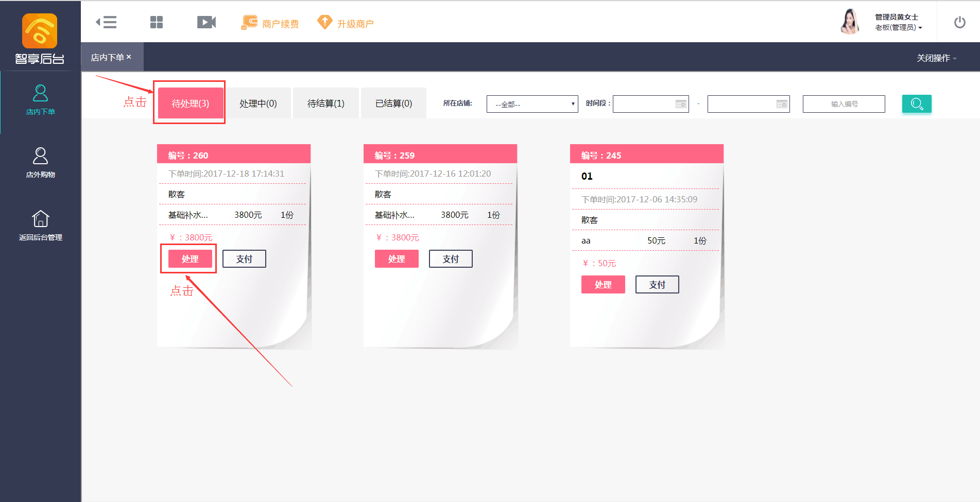Click 支付 on order 259
The image size is (980, 502).
(451, 258)
